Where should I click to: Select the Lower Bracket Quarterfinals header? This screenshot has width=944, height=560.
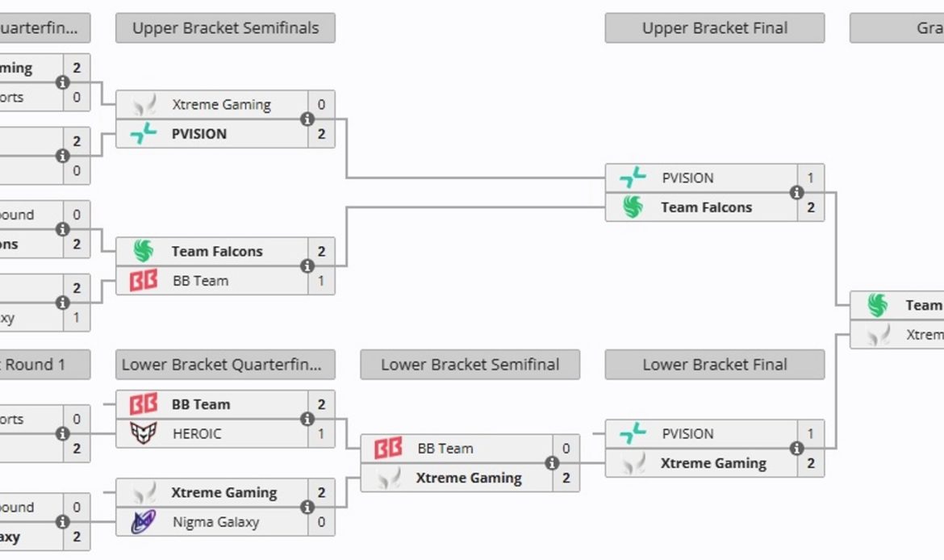[225, 365]
